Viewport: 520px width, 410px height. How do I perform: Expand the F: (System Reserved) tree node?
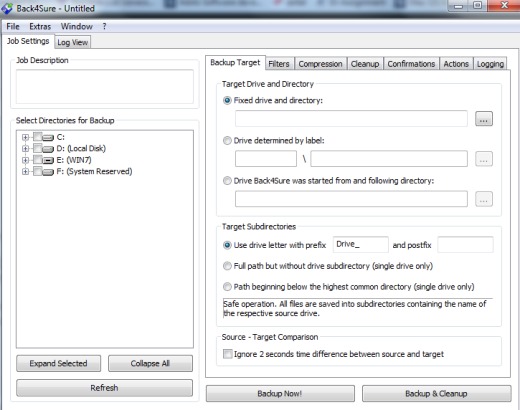click(x=25, y=172)
